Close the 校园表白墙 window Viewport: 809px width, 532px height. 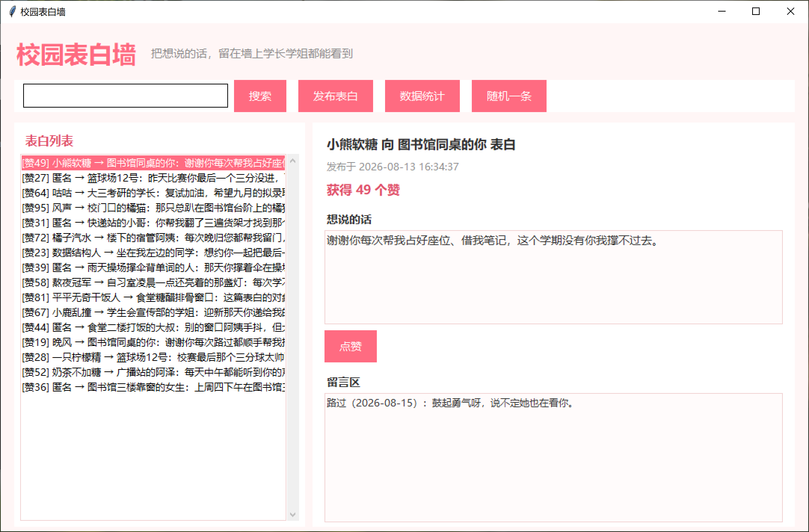[790, 12]
